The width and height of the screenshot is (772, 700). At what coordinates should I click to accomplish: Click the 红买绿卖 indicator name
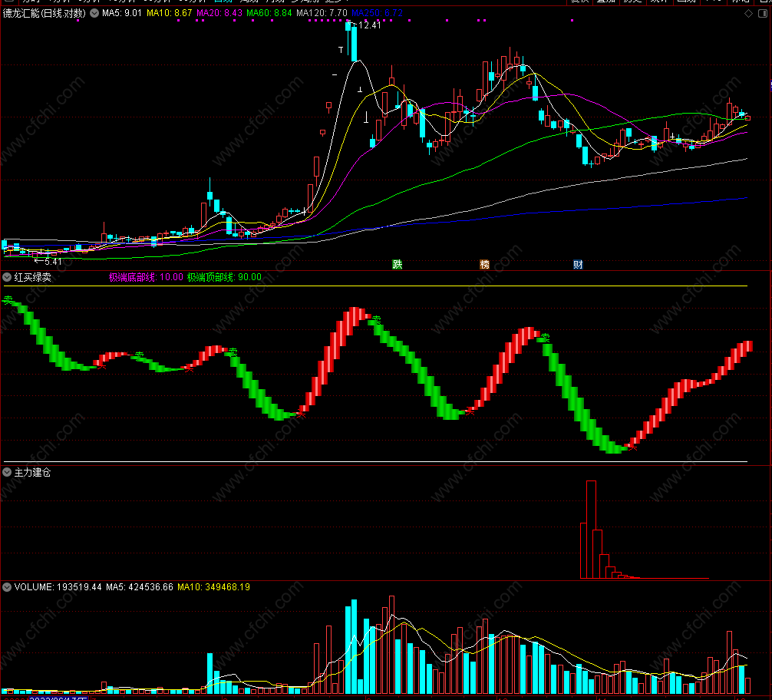[32, 277]
